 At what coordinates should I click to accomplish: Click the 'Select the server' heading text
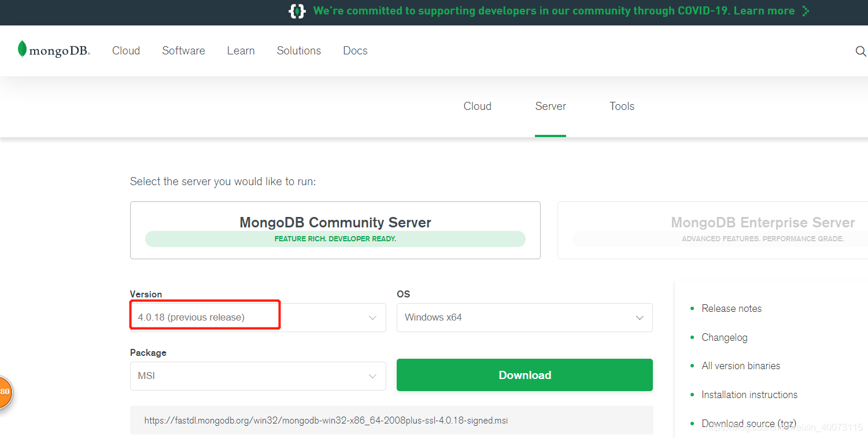coord(223,182)
